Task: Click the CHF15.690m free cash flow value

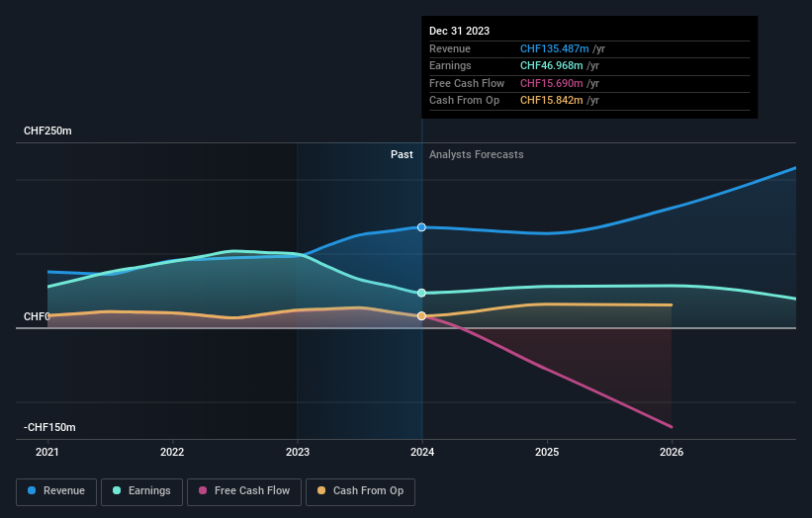Action: click(552, 83)
